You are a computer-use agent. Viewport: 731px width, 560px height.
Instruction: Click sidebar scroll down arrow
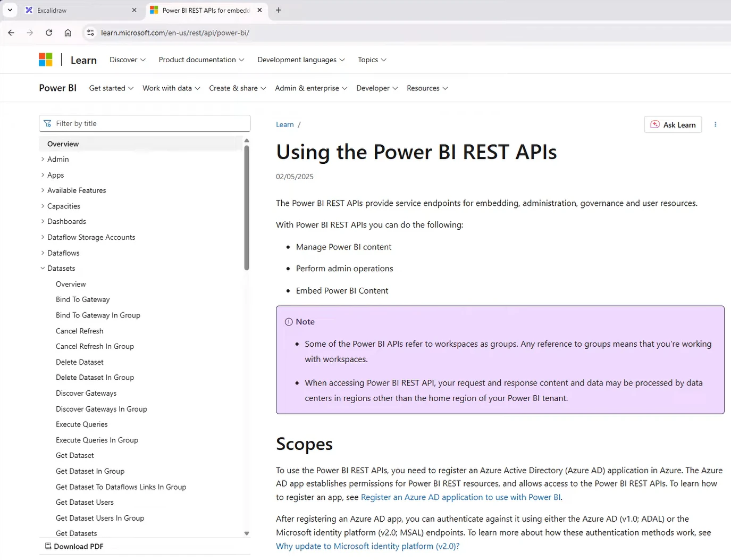247,533
